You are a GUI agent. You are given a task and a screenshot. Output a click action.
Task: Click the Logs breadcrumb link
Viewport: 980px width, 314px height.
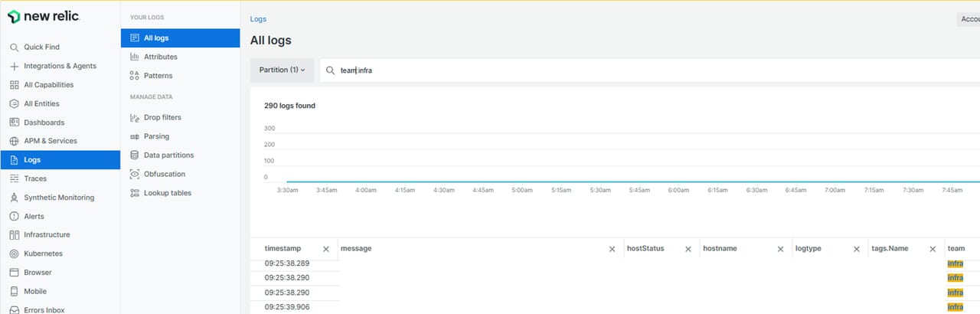tap(258, 19)
